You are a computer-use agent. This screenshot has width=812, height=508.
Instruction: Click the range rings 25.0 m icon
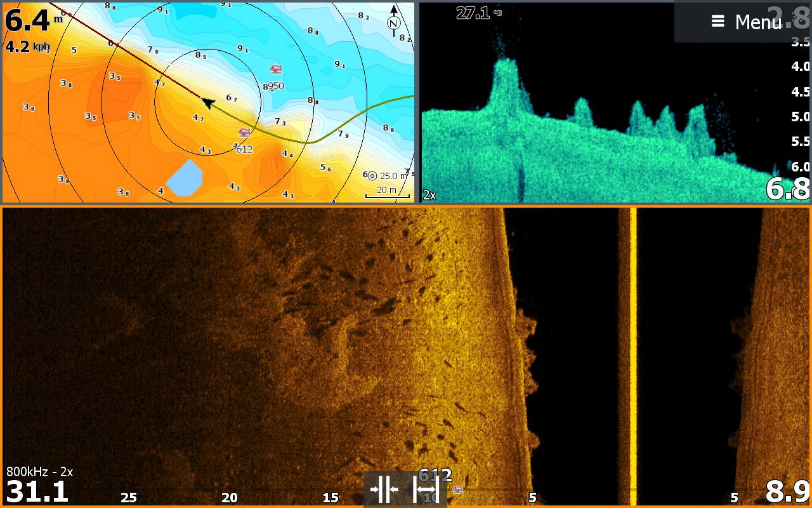point(372,176)
